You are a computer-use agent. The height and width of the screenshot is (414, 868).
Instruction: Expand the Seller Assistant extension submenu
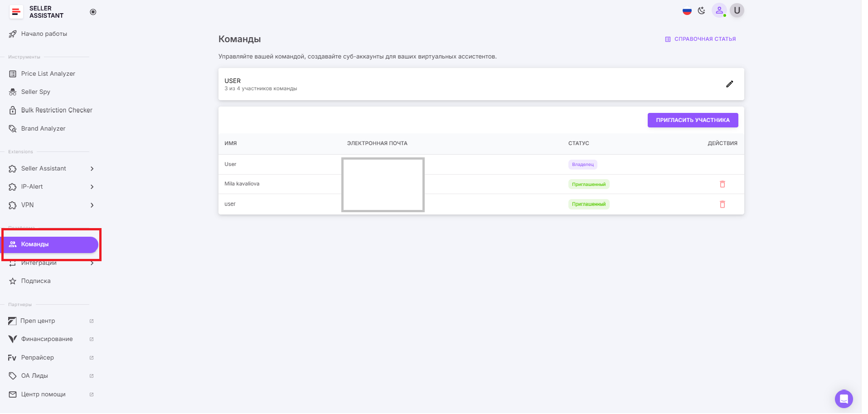92,169
